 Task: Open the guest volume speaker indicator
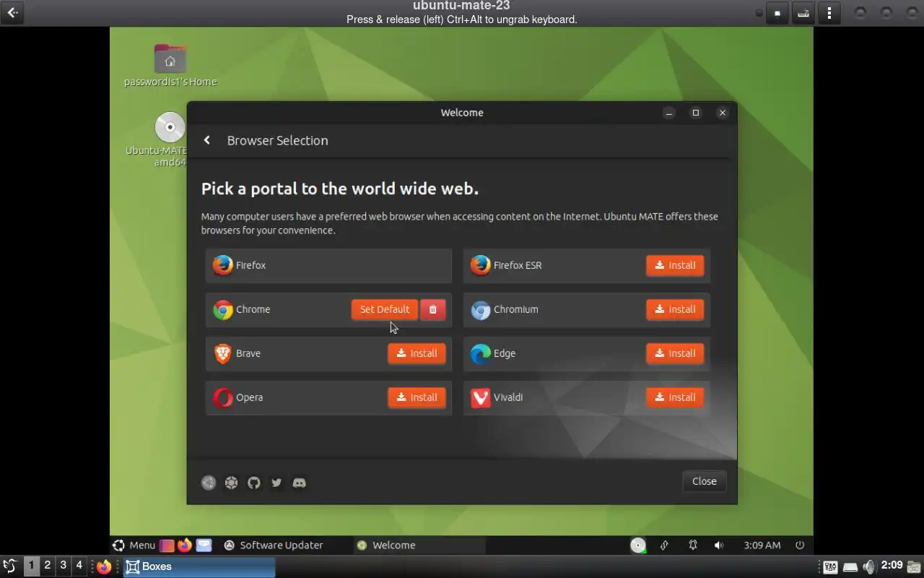point(719,545)
